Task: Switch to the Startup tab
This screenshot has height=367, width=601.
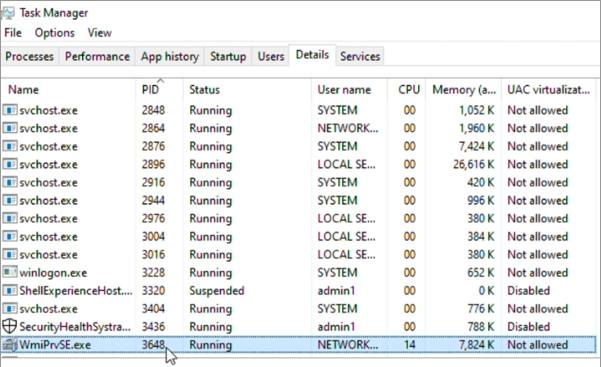Action: point(228,56)
